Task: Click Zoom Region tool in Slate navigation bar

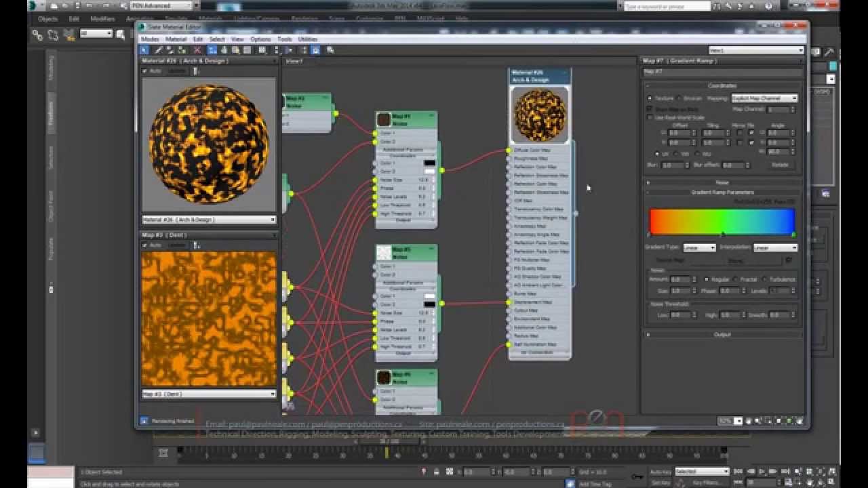Action: click(768, 421)
